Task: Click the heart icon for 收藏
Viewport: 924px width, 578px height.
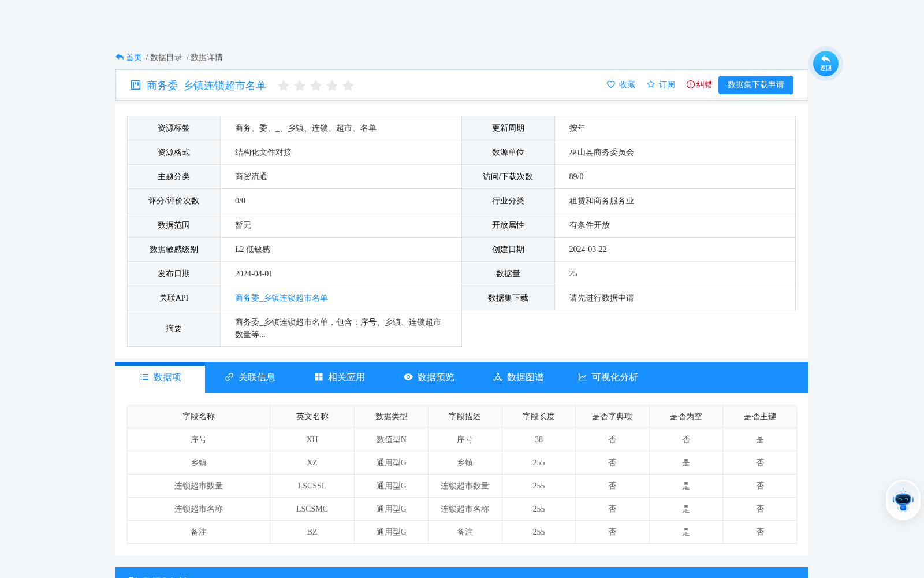Action: [611, 84]
